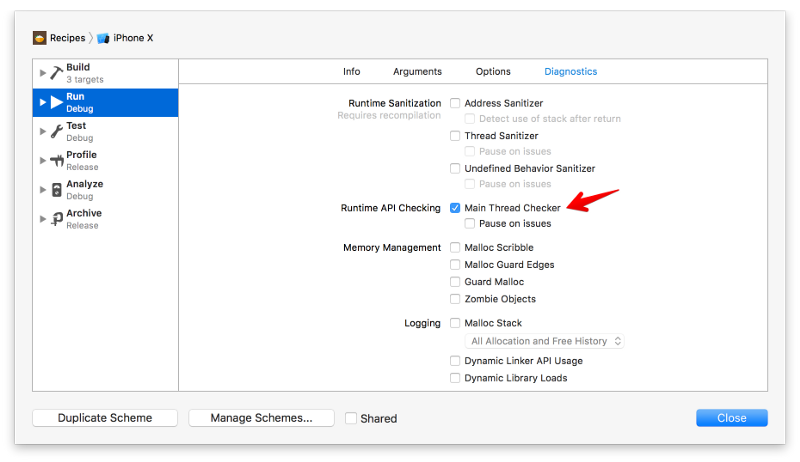
Task: Uncheck the Main Thread Checker checkbox
Action: coord(455,208)
